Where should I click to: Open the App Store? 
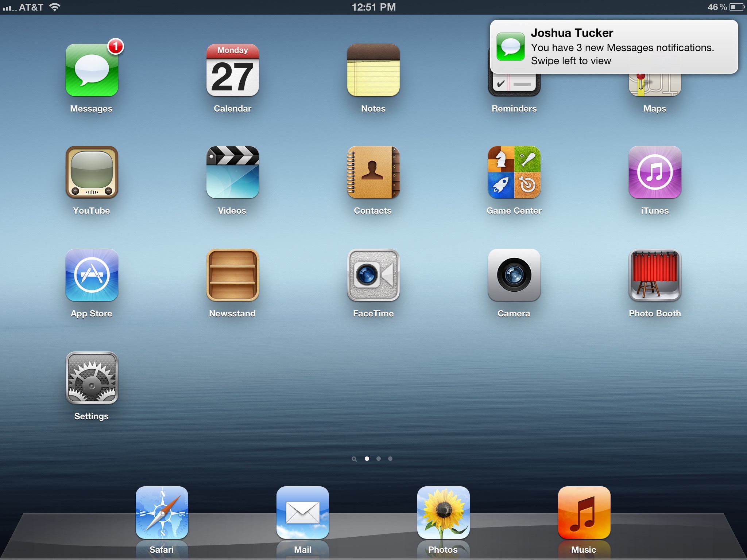click(x=92, y=275)
